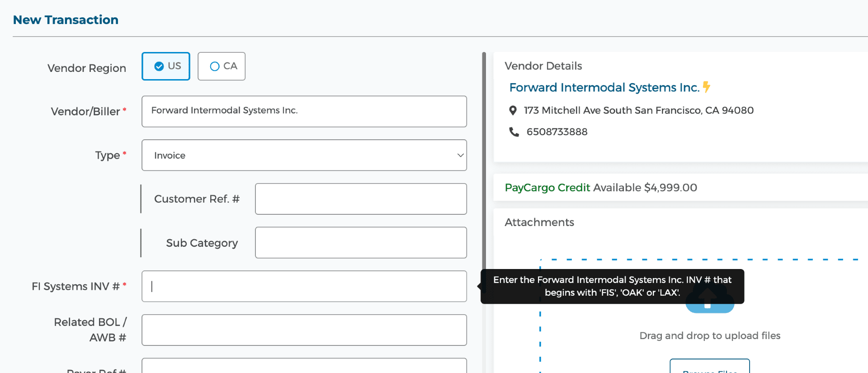Click the Customer Ref. # input field
The image size is (868, 373).
(x=361, y=199)
